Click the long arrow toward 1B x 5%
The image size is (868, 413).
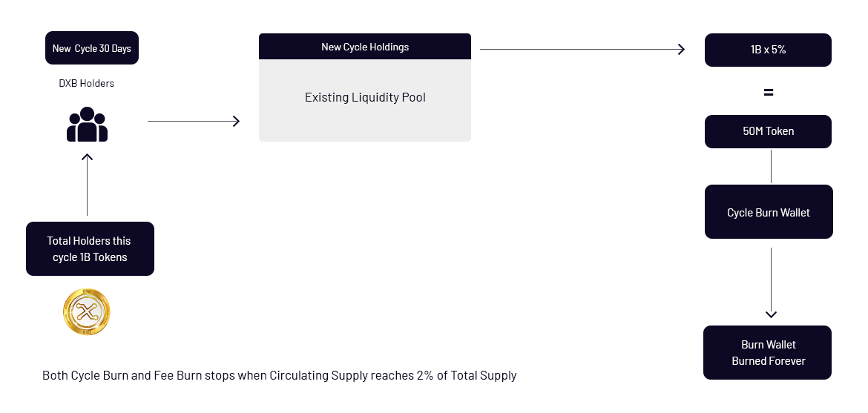tap(582, 49)
